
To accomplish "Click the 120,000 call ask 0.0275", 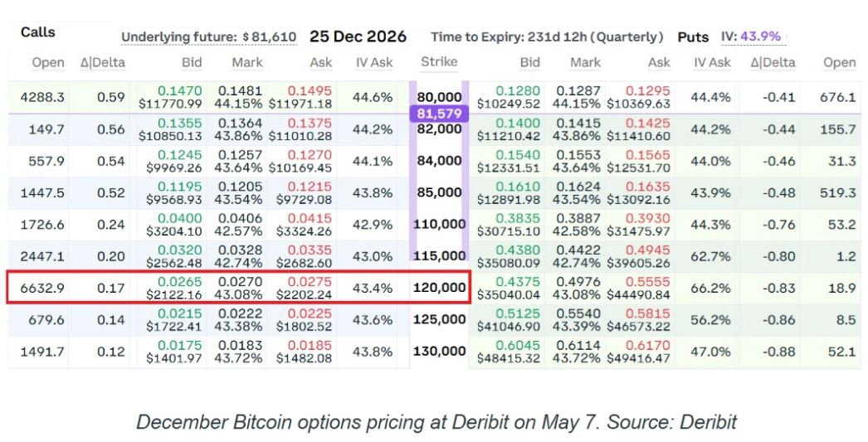I will [310, 282].
